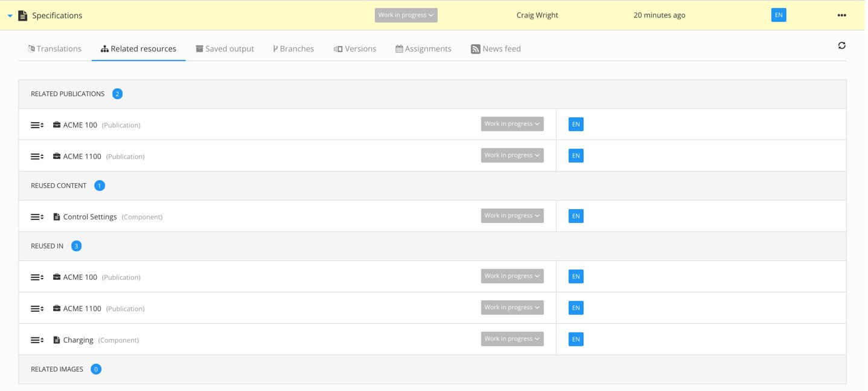Screen dimensions: 868x391
Task: Collapse the Specifications row arrow
Action: point(10,16)
